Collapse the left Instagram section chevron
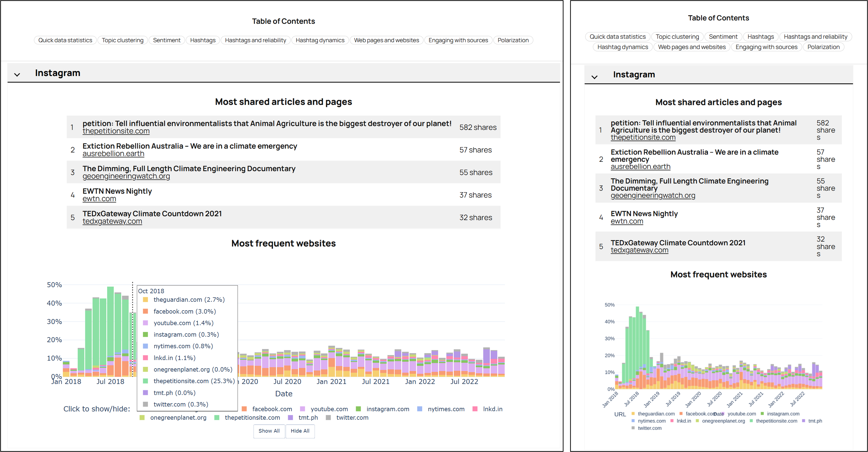The image size is (868, 452). [x=17, y=74]
